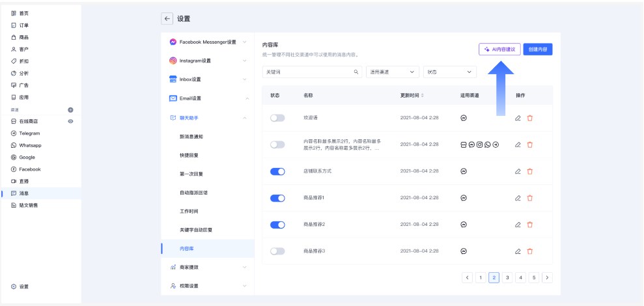644x306 pixels.
Task: Click the Whatsapp icon in left sidebar
Action: [x=14, y=145]
